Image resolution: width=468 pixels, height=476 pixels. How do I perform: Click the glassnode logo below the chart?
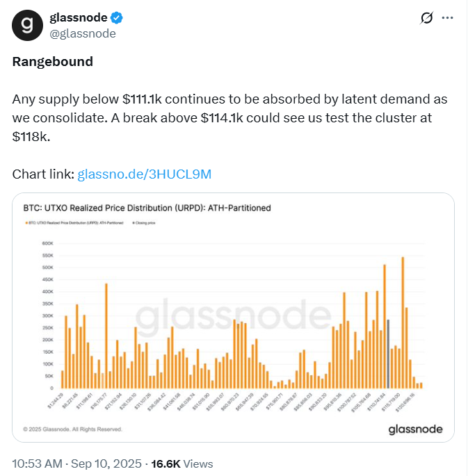point(415,429)
